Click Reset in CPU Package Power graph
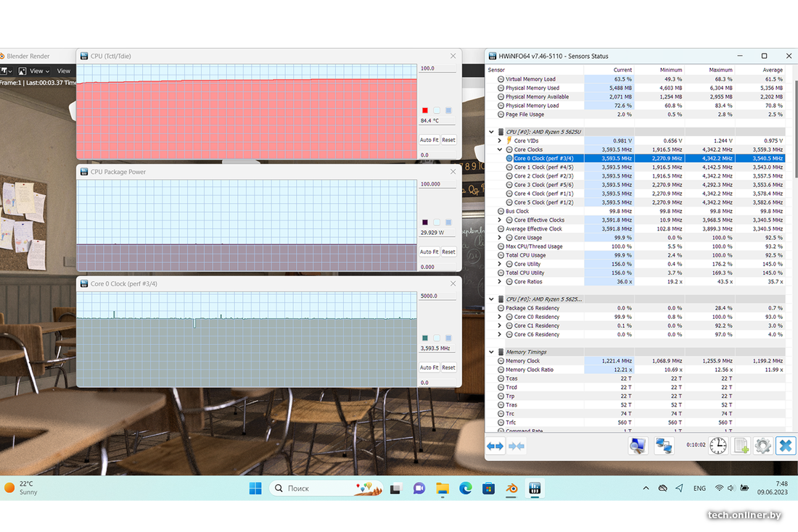This screenshot has height=532, width=798. point(448,252)
